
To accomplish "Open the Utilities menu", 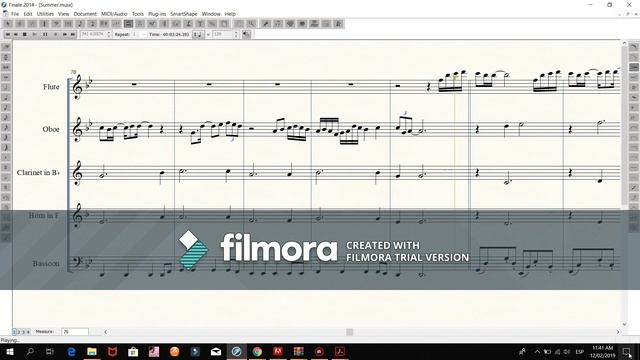I will click(x=45, y=14).
